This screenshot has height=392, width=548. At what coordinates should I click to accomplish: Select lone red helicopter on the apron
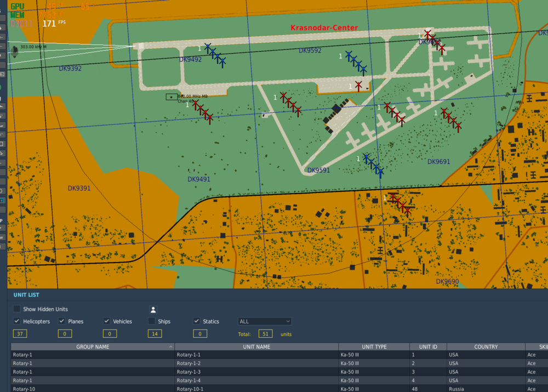click(x=358, y=86)
